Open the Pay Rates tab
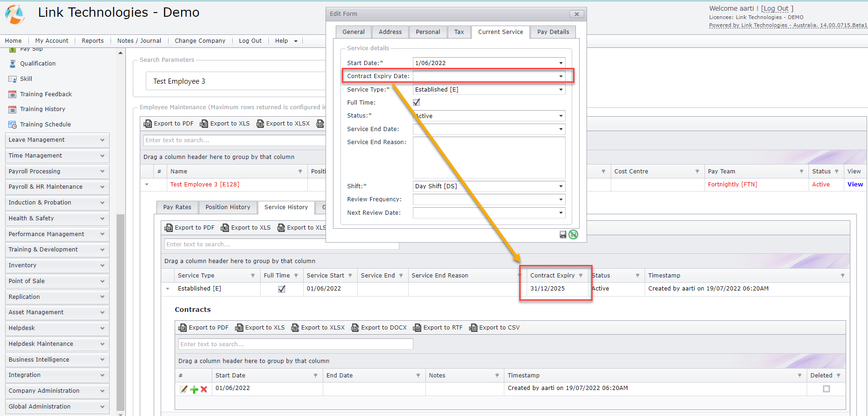This screenshot has height=416, width=868. (177, 207)
